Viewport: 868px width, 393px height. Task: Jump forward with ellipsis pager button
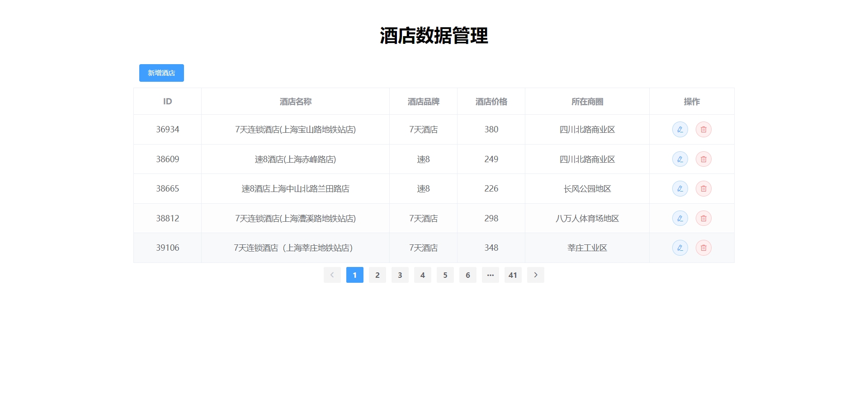tap(491, 275)
